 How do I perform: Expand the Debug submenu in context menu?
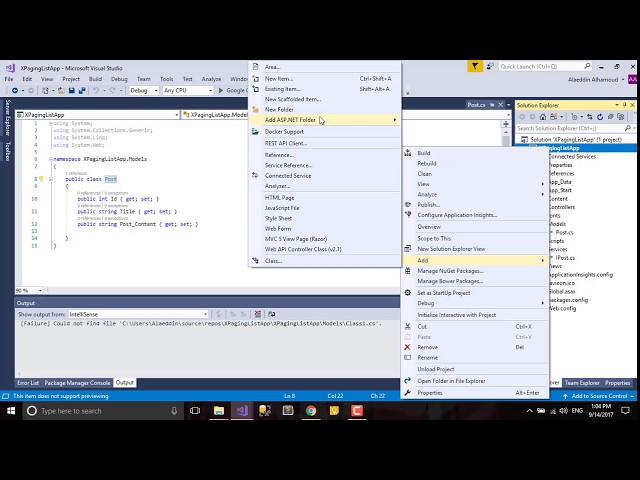point(475,303)
